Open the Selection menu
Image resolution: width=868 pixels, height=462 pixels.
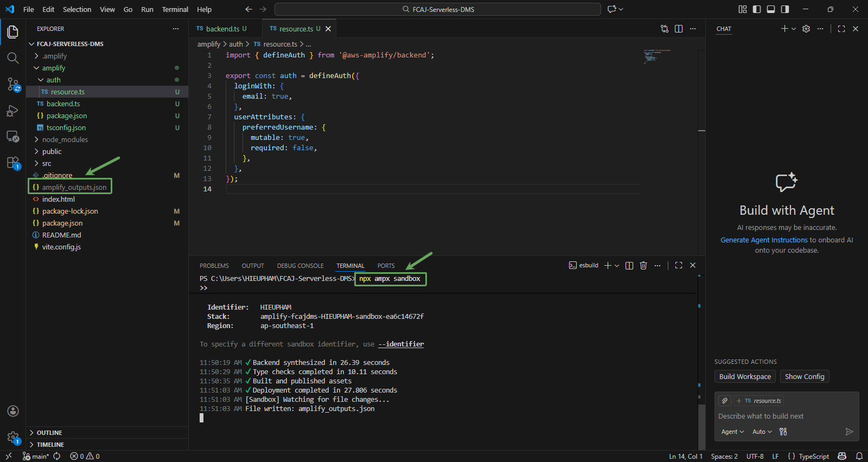click(x=77, y=9)
